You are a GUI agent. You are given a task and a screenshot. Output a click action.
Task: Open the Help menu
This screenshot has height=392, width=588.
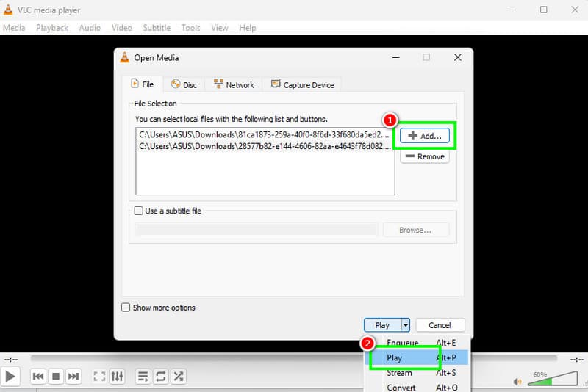tap(248, 28)
